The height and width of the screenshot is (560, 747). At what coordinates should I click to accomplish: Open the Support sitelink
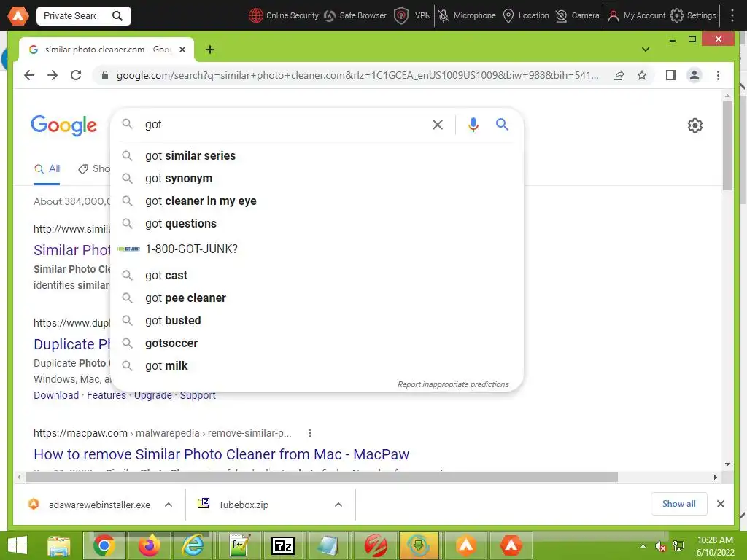198,395
